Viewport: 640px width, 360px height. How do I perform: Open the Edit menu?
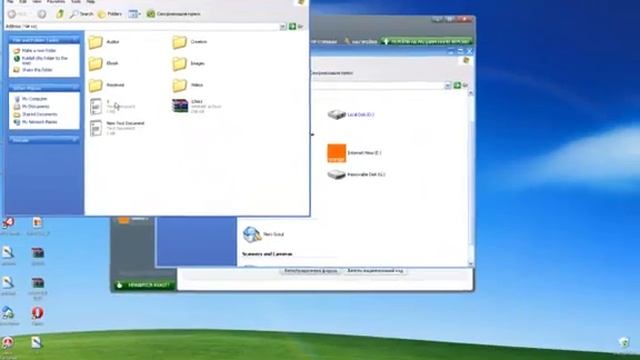23,2
